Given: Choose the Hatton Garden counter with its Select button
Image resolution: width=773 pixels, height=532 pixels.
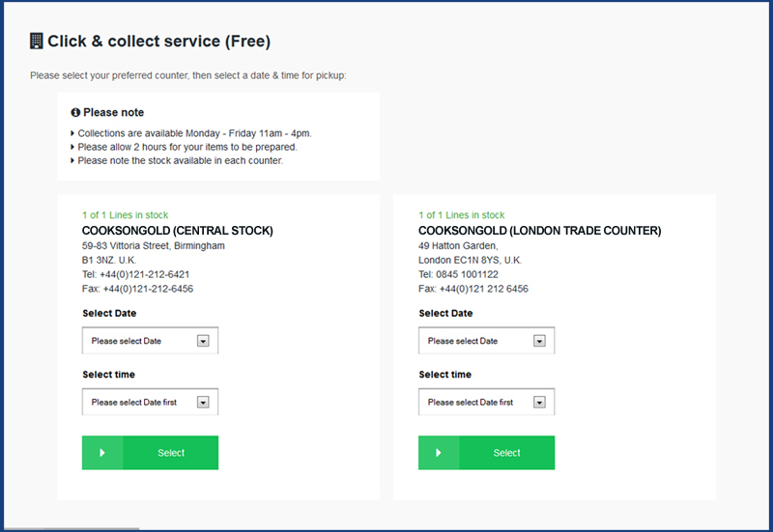Looking at the screenshot, I should pos(486,453).
